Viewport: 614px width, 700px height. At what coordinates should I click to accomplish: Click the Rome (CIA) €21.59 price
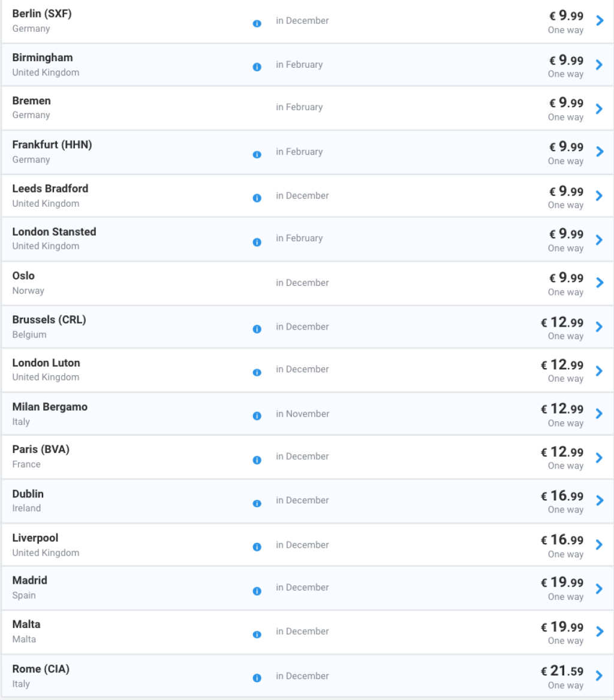point(562,671)
